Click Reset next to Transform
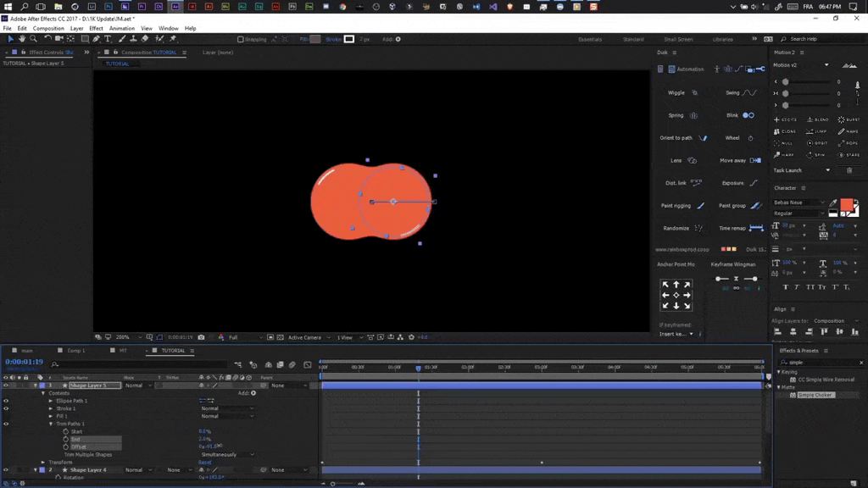Viewport: 868px width, 488px height. [x=204, y=463]
